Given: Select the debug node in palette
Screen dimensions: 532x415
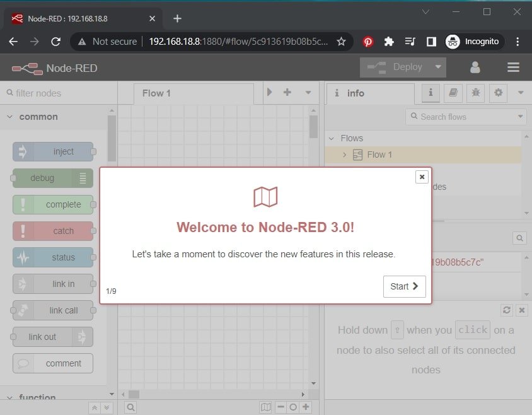Looking at the screenshot, I should [x=53, y=178].
